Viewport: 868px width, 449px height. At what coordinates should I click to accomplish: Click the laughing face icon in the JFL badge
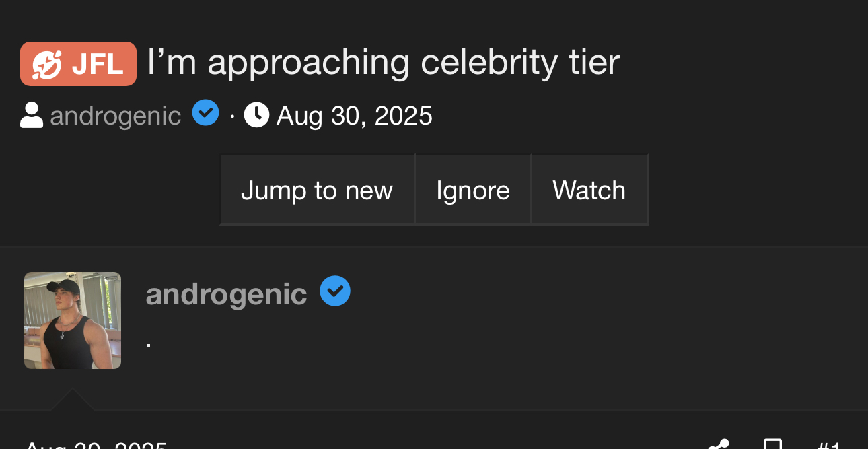click(x=48, y=65)
